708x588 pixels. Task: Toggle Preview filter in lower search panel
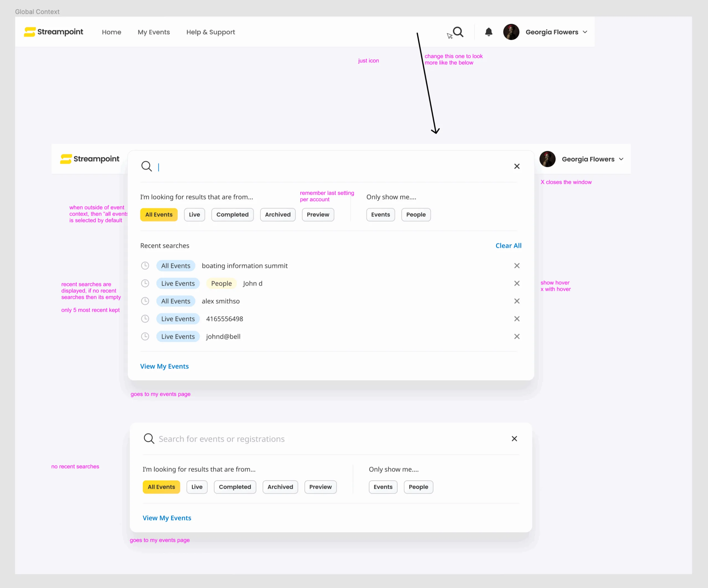320,487
